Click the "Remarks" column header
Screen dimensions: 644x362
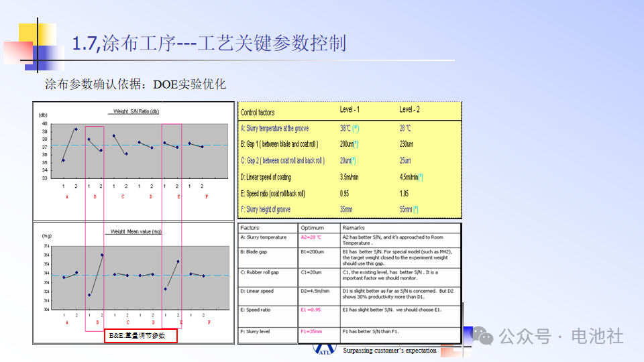pos(354,228)
